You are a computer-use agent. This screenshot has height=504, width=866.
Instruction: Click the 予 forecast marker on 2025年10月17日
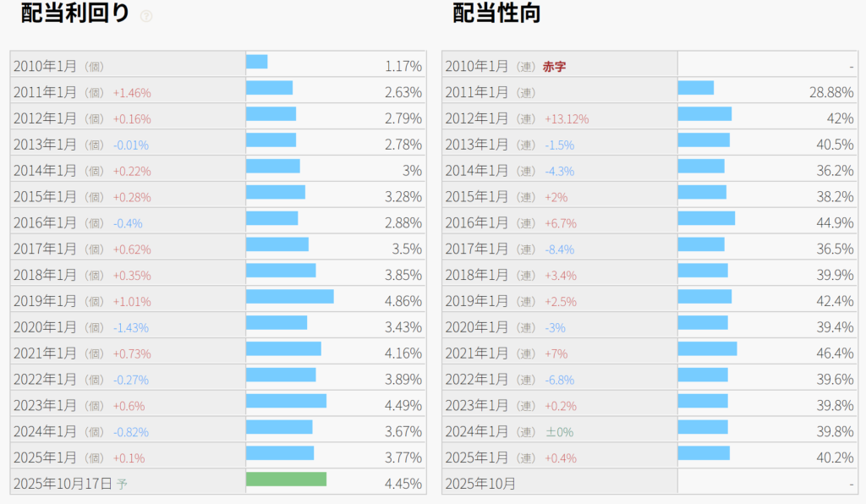click(x=122, y=485)
